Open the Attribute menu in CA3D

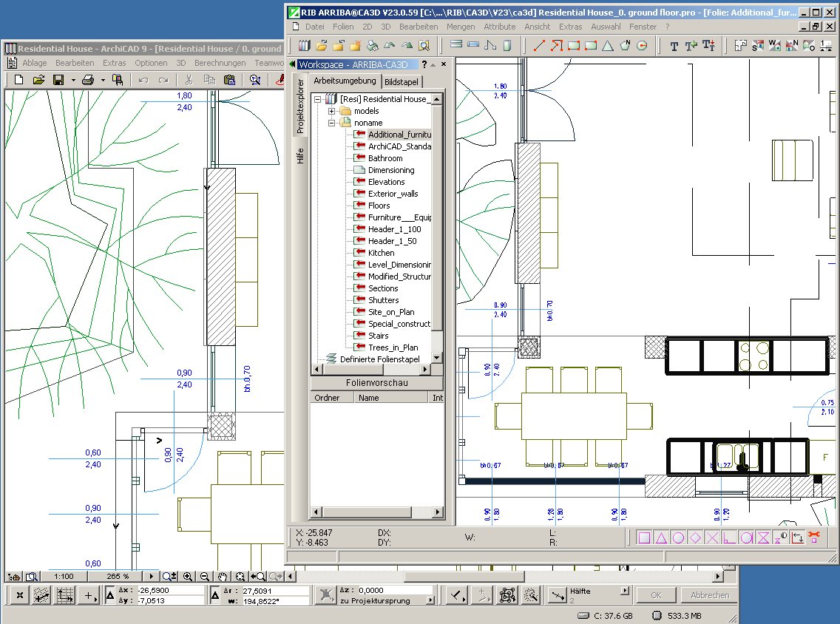click(x=499, y=27)
